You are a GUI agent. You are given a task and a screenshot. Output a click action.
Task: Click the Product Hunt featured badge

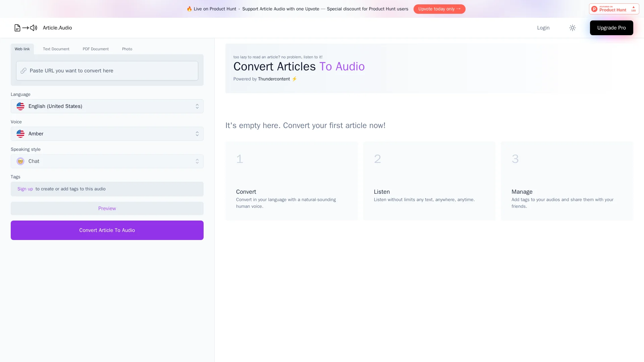click(x=609, y=9)
